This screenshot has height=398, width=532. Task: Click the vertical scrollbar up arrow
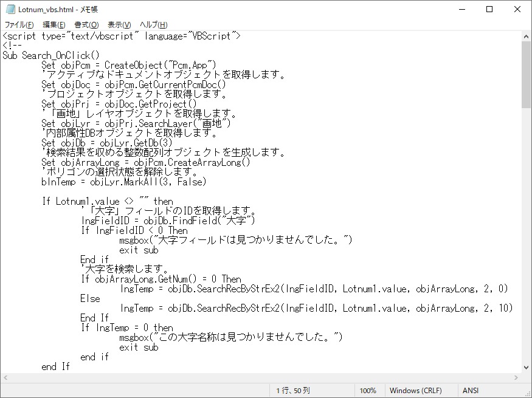click(x=527, y=36)
